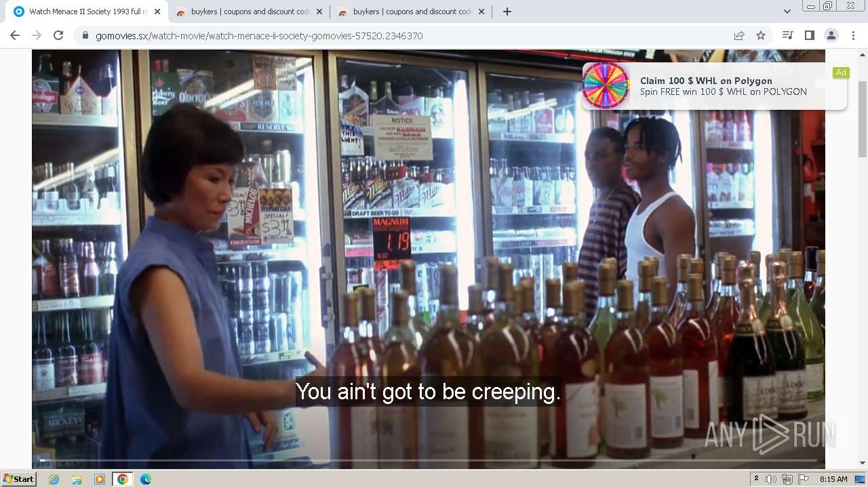868x488 pixels.
Task: Toggle the browser side panel
Action: click(809, 35)
